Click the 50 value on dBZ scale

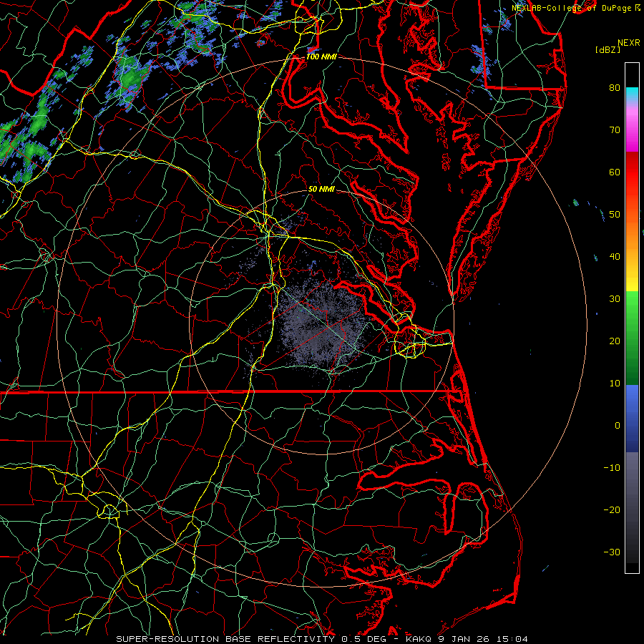pyautogui.click(x=615, y=215)
